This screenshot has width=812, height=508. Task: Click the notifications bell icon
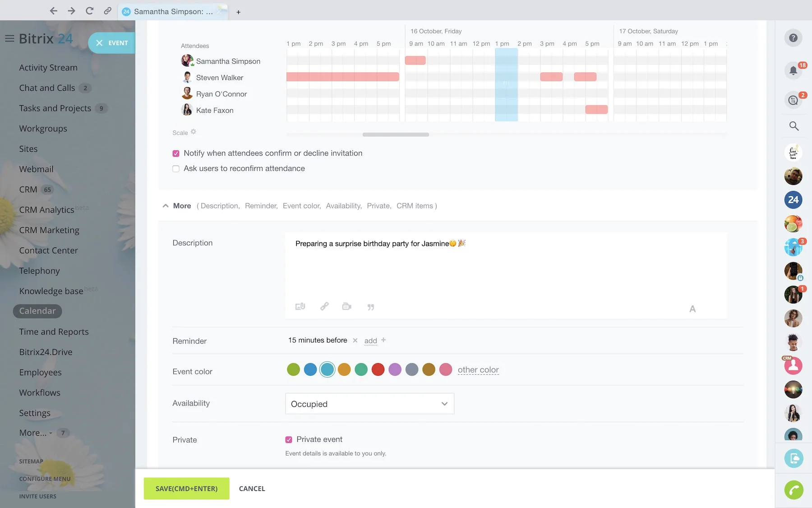point(793,70)
